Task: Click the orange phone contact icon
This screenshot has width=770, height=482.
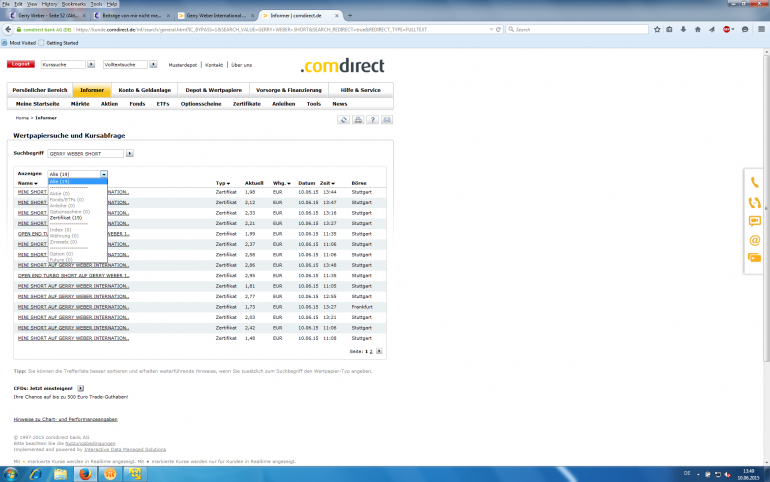Action: pos(754,183)
